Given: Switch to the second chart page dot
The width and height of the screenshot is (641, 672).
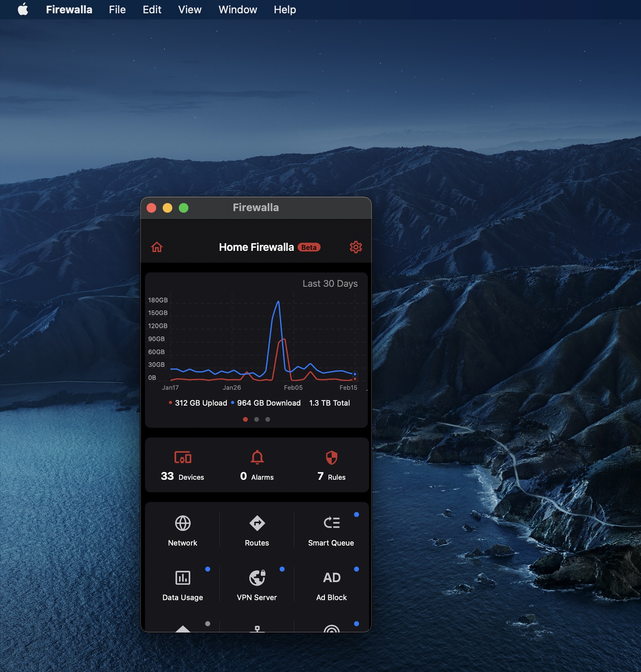Looking at the screenshot, I should 256,419.
